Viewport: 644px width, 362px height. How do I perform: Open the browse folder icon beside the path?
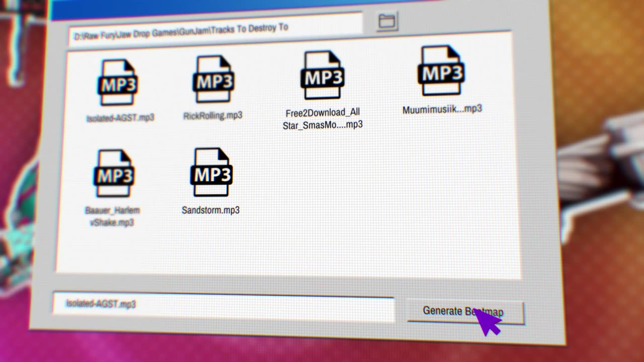[x=387, y=21]
